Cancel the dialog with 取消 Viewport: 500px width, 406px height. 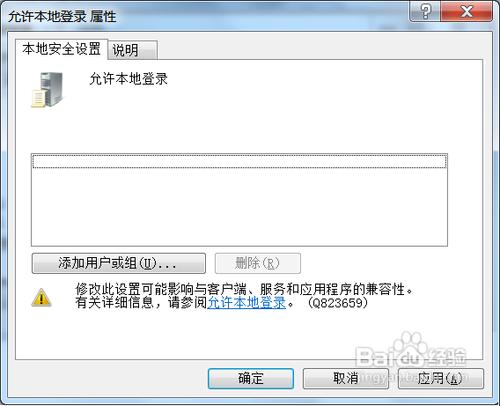click(346, 378)
